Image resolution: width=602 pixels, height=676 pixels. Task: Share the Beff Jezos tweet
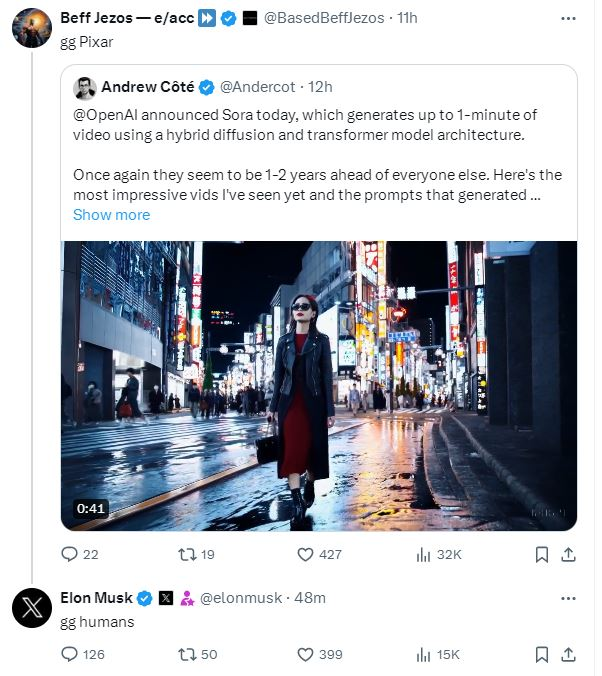[x=568, y=554]
